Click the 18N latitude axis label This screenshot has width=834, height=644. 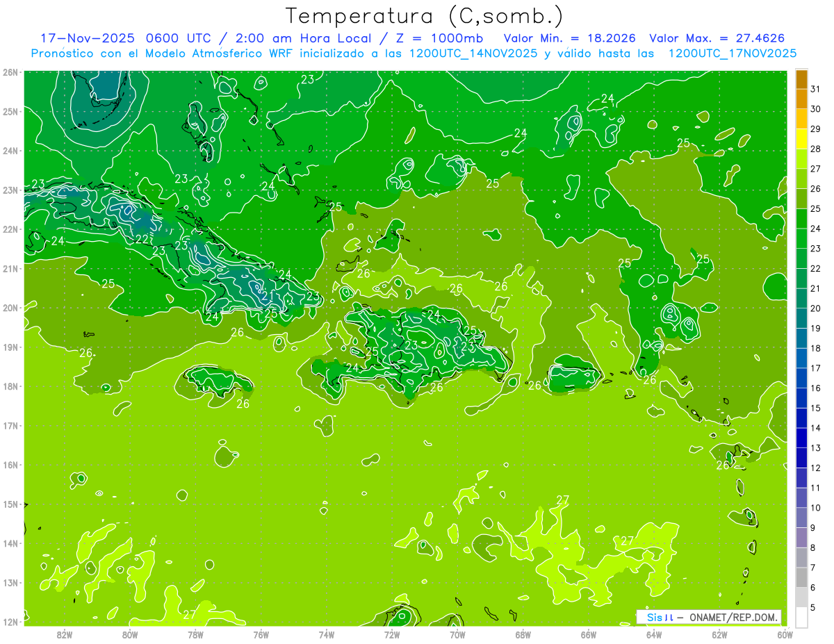click(10, 386)
